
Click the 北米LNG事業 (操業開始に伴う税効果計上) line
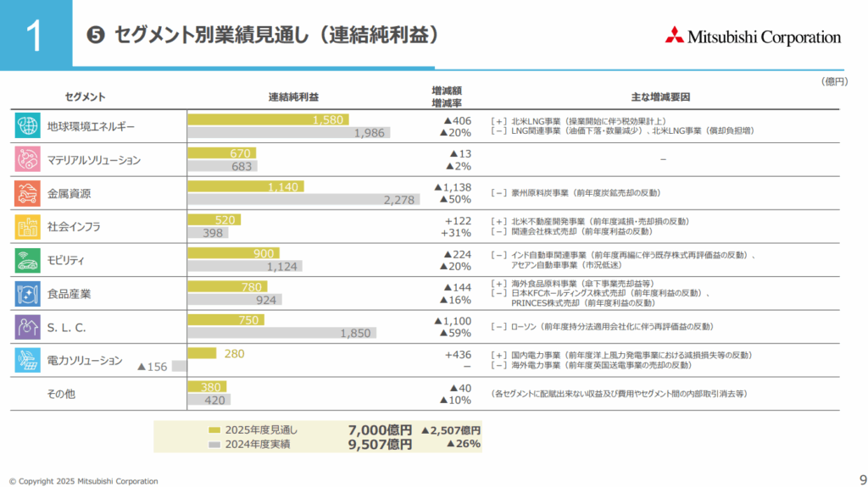point(578,121)
